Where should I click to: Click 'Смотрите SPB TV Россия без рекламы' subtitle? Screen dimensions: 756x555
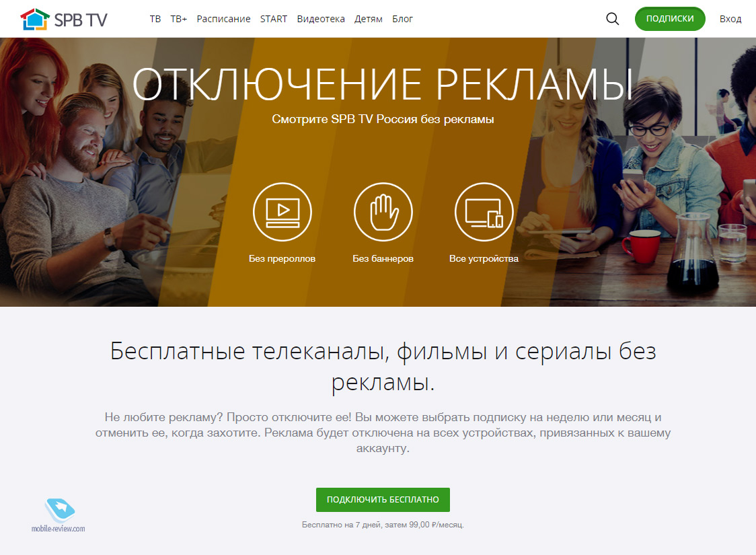point(383,119)
